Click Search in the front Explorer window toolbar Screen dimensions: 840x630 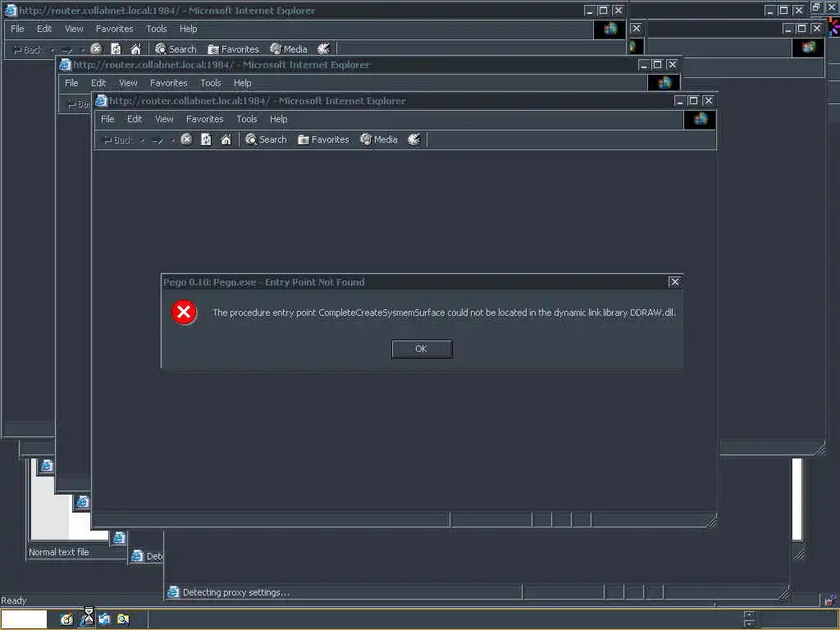click(x=267, y=139)
